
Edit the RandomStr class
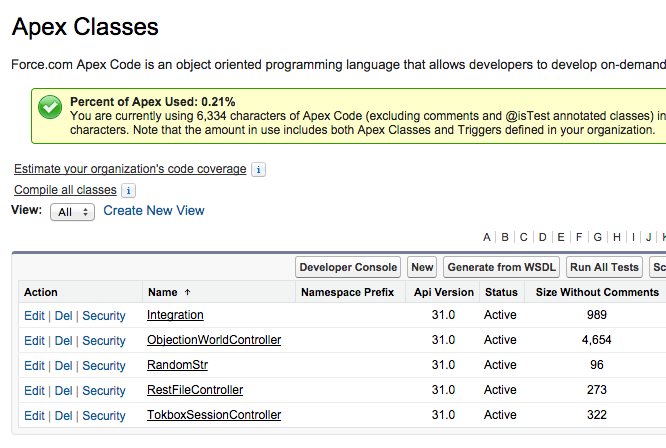click(x=34, y=366)
